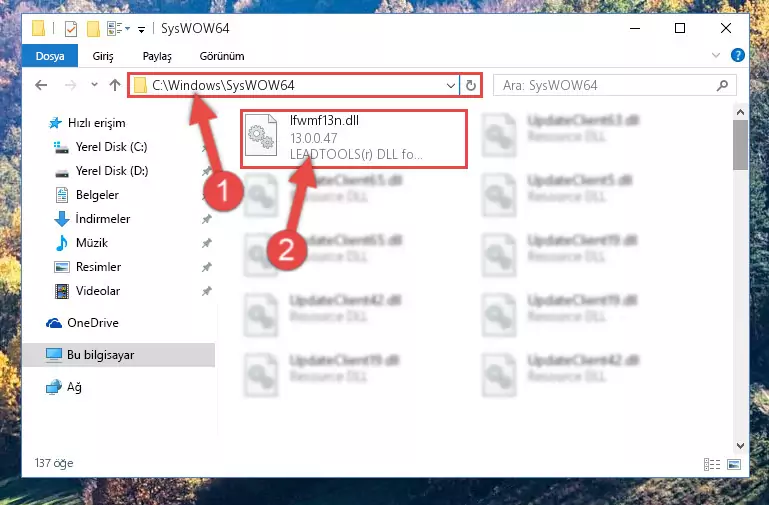Click the pin icon next to Resimler

pos(206,267)
